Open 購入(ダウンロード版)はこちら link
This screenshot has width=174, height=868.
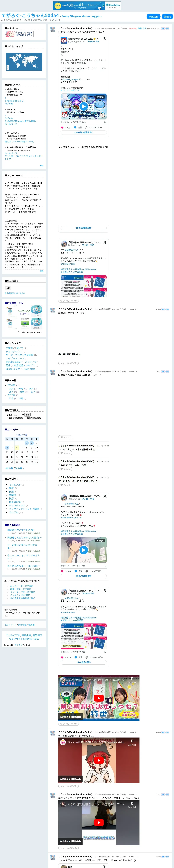click(19, 141)
